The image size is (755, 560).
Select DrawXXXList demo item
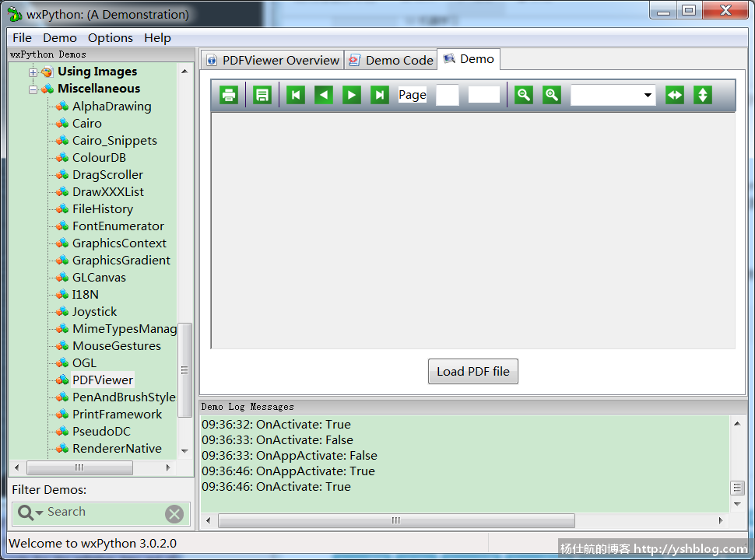point(108,192)
